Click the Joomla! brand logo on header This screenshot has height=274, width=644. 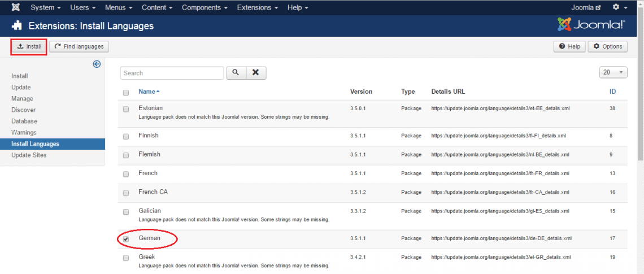pos(591,25)
